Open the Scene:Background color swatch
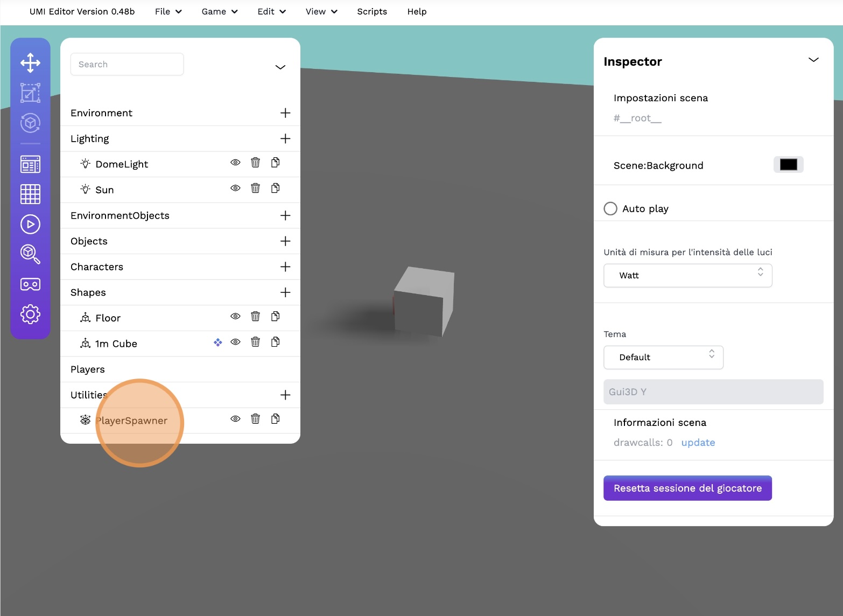843x616 pixels. pyautogui.click(x=788, y=165)
